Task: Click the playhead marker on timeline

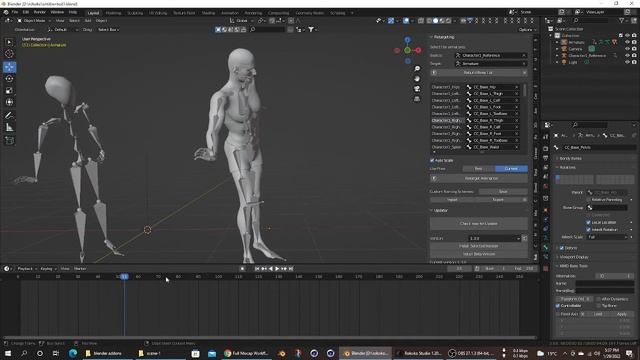Action: click(124, 277)
